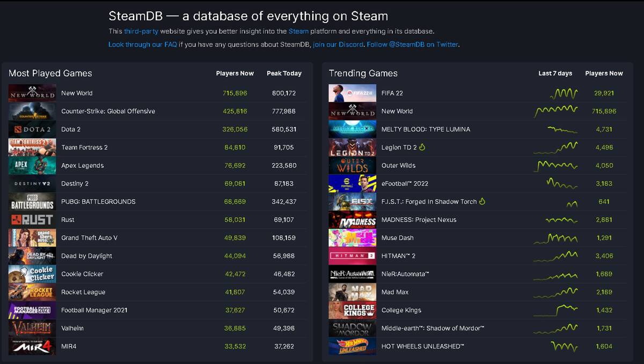Click the flame icon beside F.I.S.T. title

(x=482, y=201)
